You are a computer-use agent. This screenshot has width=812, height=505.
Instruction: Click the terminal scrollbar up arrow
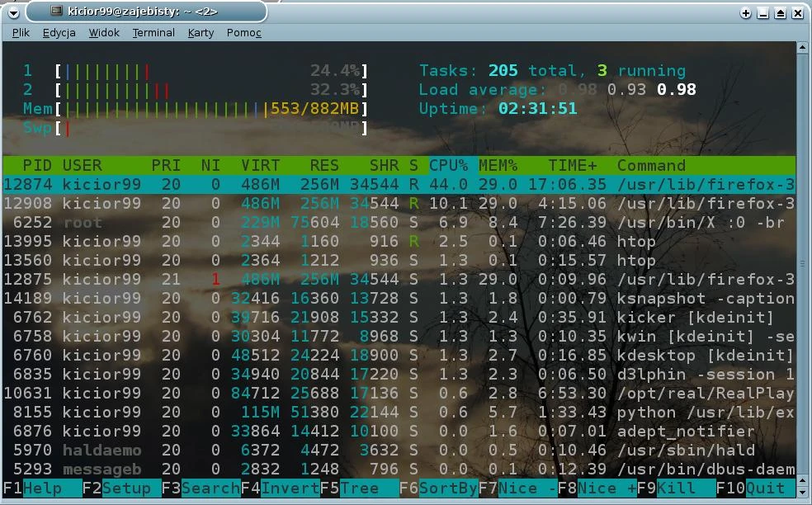coord(802,48)
